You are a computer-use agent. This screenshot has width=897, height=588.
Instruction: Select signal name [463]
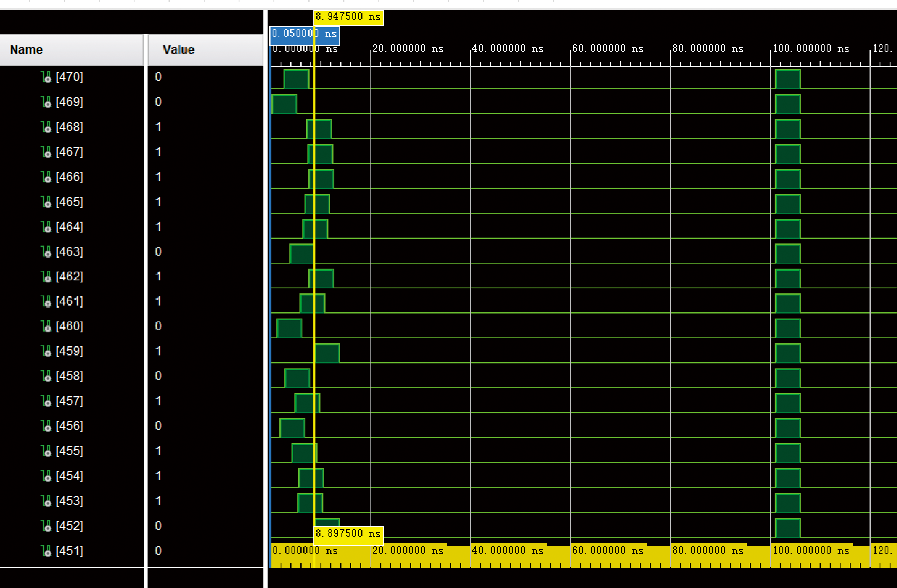69,251
